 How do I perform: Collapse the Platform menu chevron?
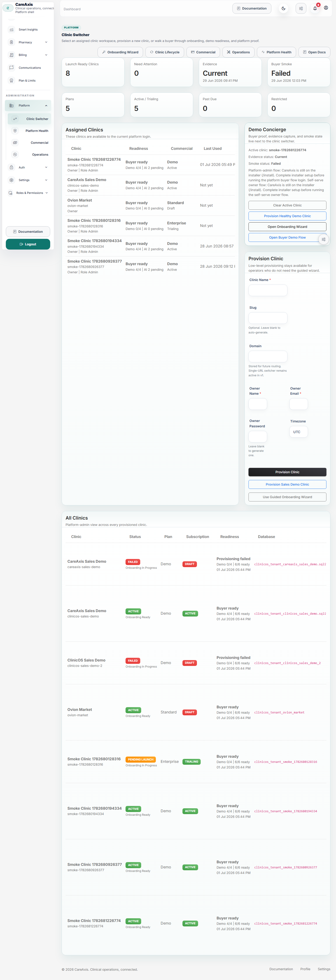(46, 106)
